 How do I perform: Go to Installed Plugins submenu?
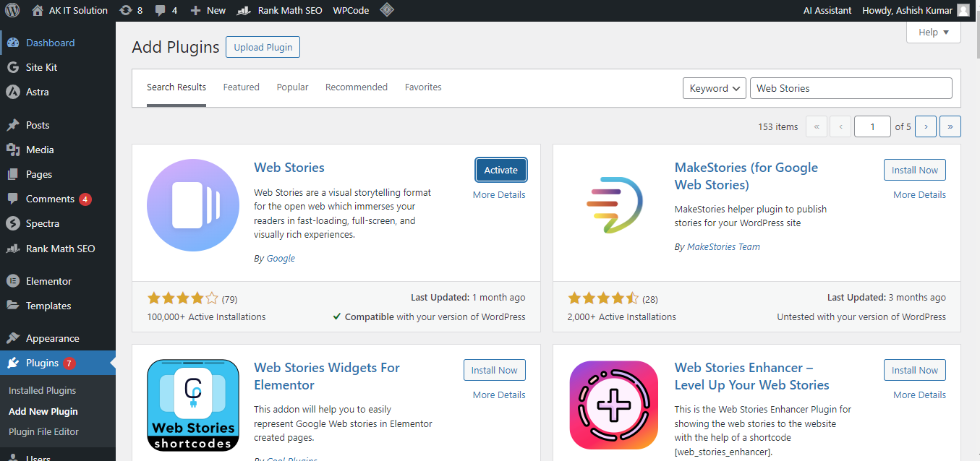click(42, 390)
